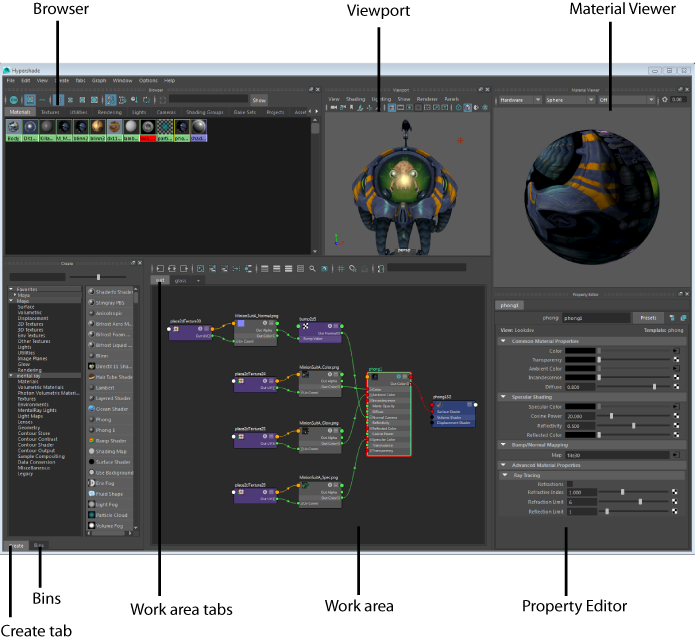Image resolution: width=695 pixels, height=640 pixels.
Task: Click the map checker next to Reflectivity
Action: coord(676,425)
